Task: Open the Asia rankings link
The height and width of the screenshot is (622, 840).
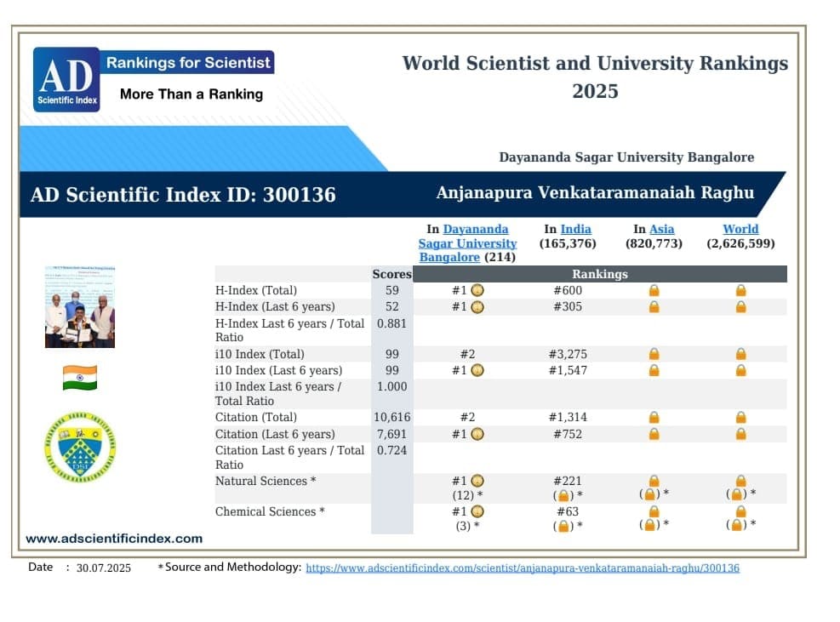Action: tap(661, 229)
